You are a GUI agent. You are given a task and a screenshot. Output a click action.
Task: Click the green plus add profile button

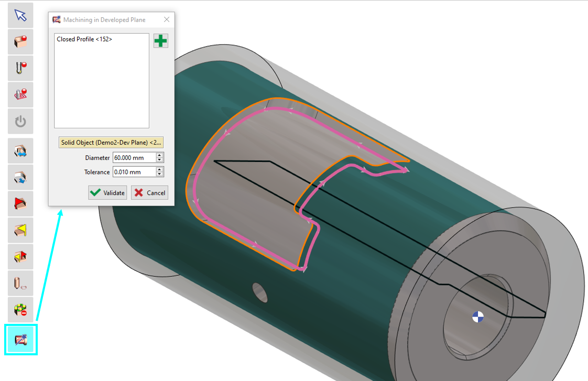tap(161, 41)
